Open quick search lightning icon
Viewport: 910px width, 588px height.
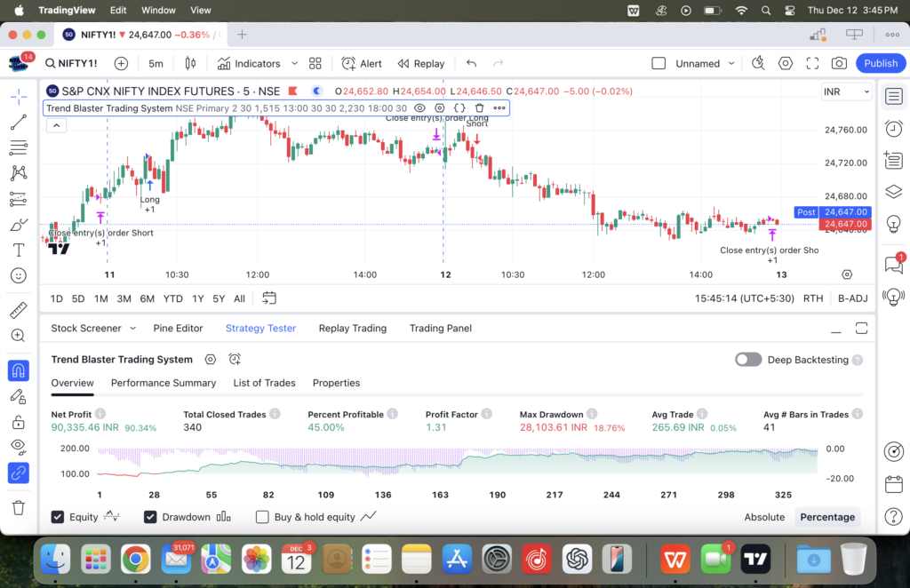(758, 63)
